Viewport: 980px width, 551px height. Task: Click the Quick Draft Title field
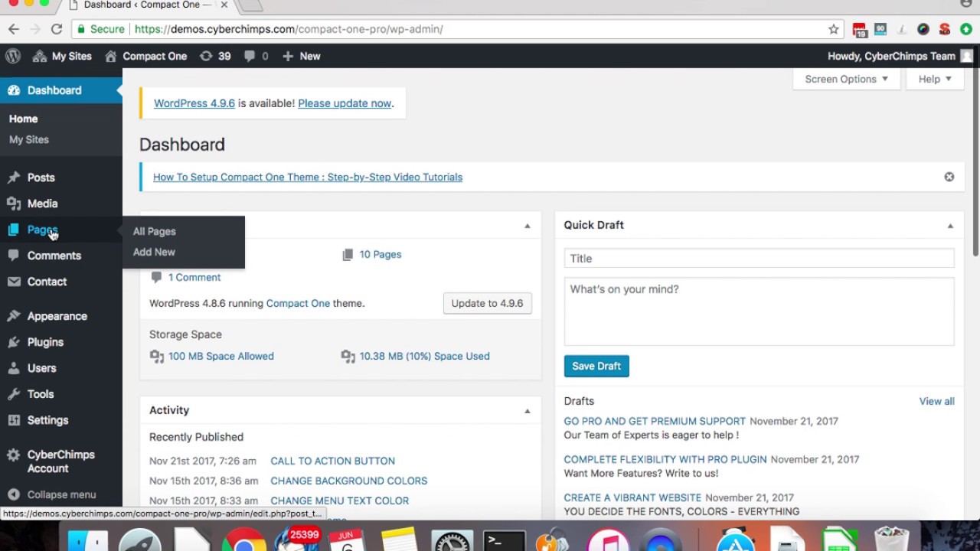pyautogui.click(x=759, y=258)
